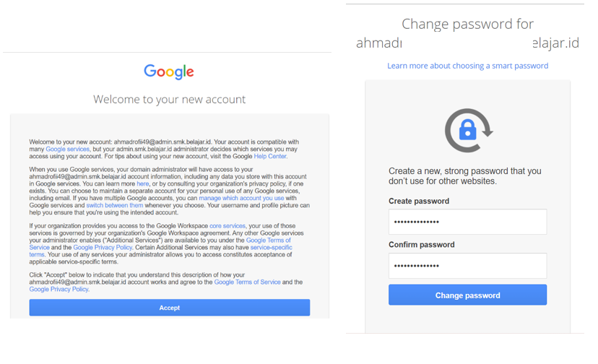Viewport: 598px width, 364px height.
Task: Focus the Confirm password field
Action: click(467, 266)
